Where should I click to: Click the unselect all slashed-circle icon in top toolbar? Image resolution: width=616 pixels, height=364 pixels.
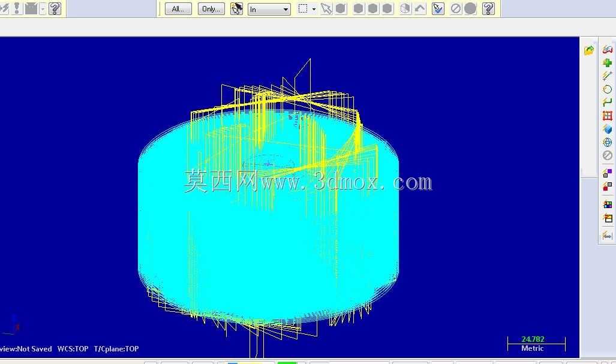[456, 8]
